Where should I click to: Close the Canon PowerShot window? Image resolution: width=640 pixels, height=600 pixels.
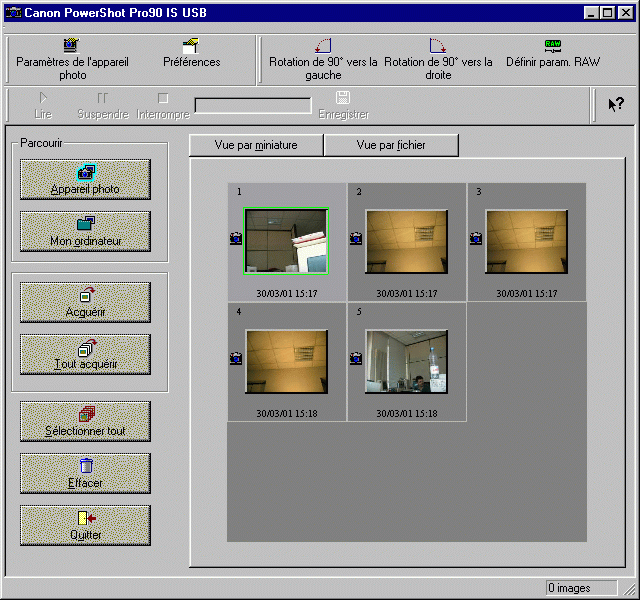[x=626, y=13]
